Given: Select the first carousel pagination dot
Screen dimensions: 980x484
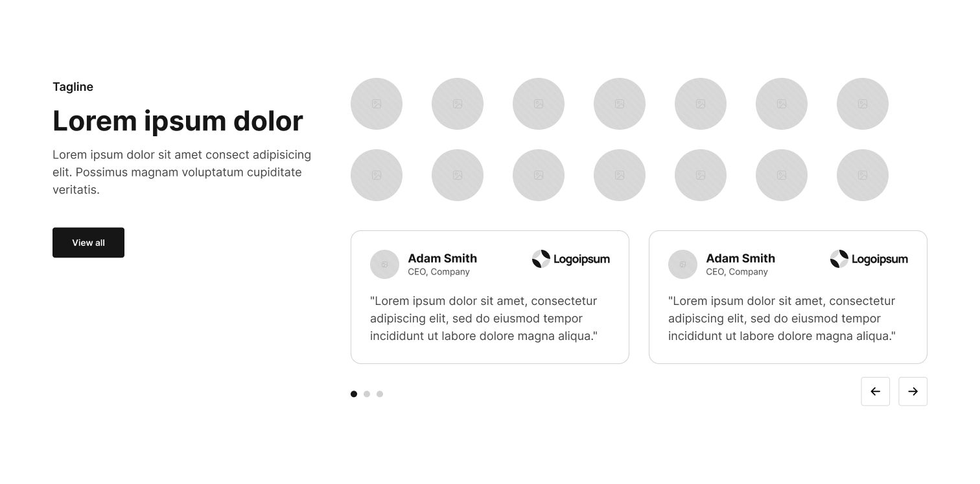Looking at the screenshot, I should coord(354,394).
